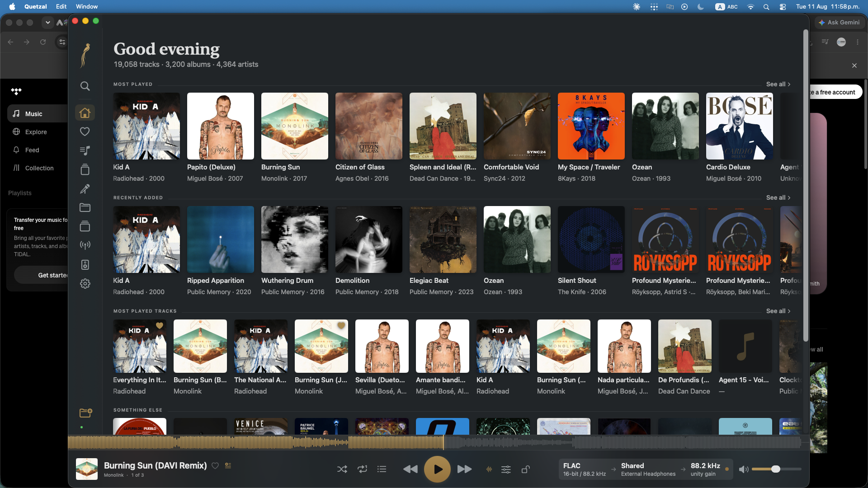The height and width of the screenshot is (488, 868).
Task: Open the Citizen of Glass album cover
Action: point(369,126)
